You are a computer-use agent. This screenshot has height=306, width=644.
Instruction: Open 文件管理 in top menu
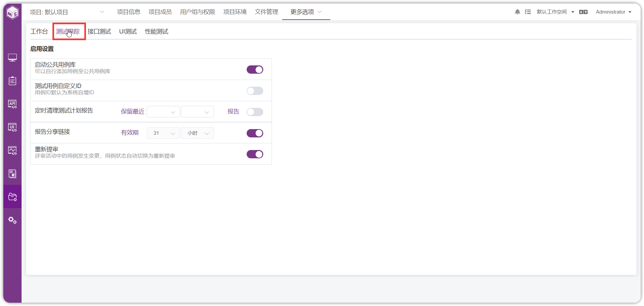[x=267, y=12]
